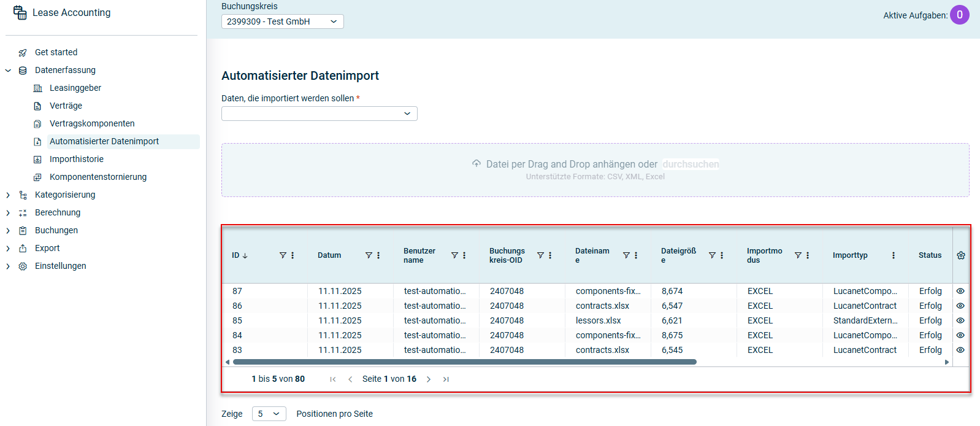The width and height of the screenshot is (980, 426).
Task: Click the durchsuchen link to browse files
Action: pyautogui.click(x=691, y=164)
